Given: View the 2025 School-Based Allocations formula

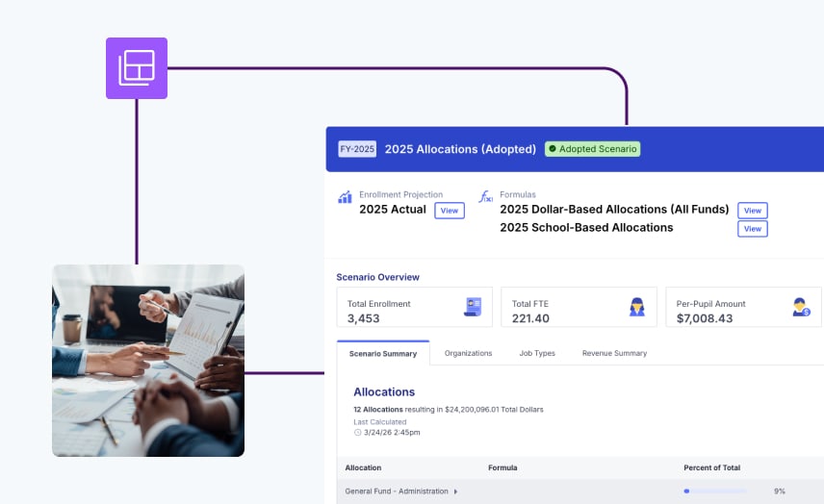Looking at the screenshot, I should click(753, 229).
